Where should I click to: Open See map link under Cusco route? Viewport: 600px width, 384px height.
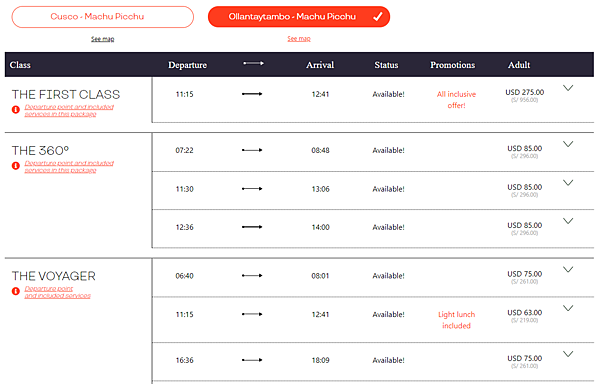(x=103, y=39)
